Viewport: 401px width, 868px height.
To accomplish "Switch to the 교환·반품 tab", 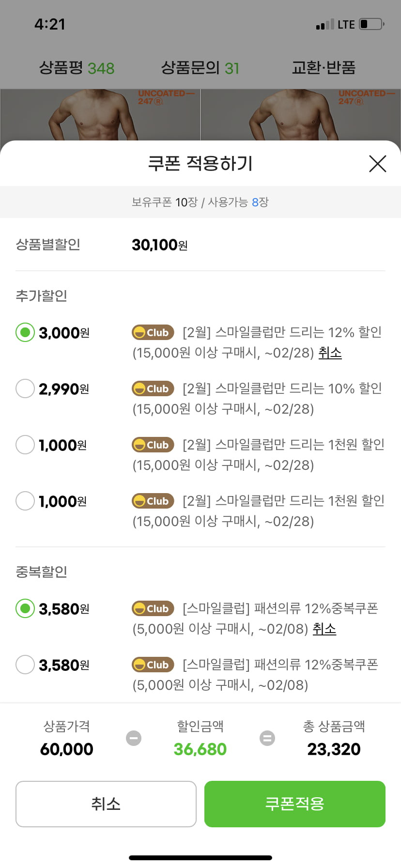I will pyautogui.click(x=324, y=68).
